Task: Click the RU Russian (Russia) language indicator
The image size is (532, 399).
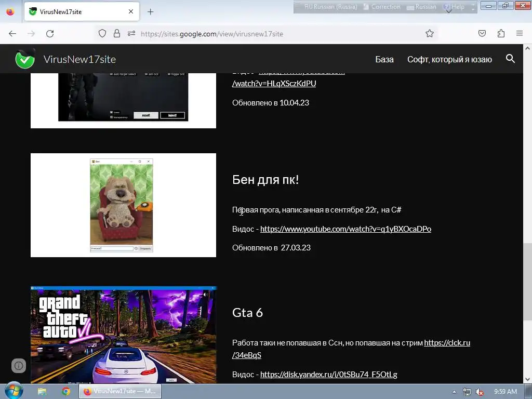Action: point(330,7)
